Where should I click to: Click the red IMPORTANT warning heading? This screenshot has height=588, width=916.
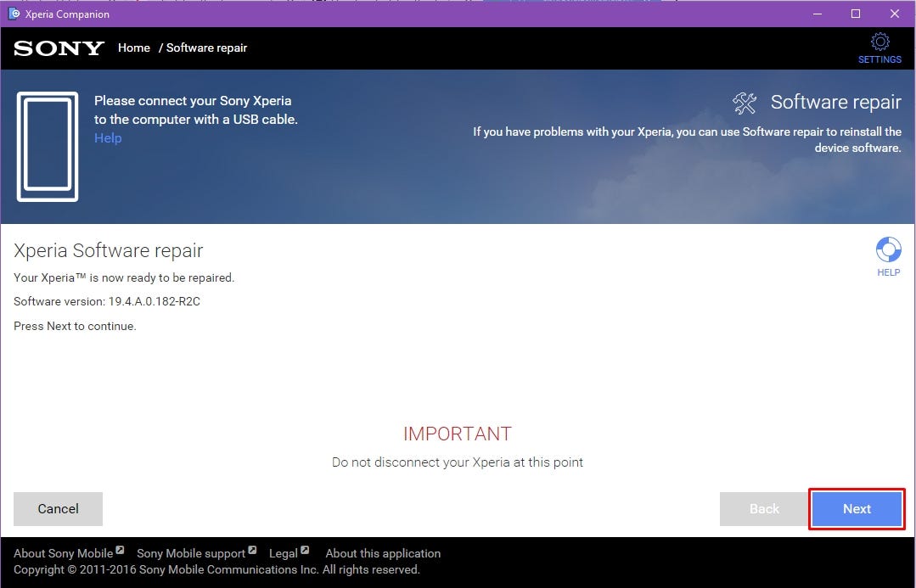458,434
